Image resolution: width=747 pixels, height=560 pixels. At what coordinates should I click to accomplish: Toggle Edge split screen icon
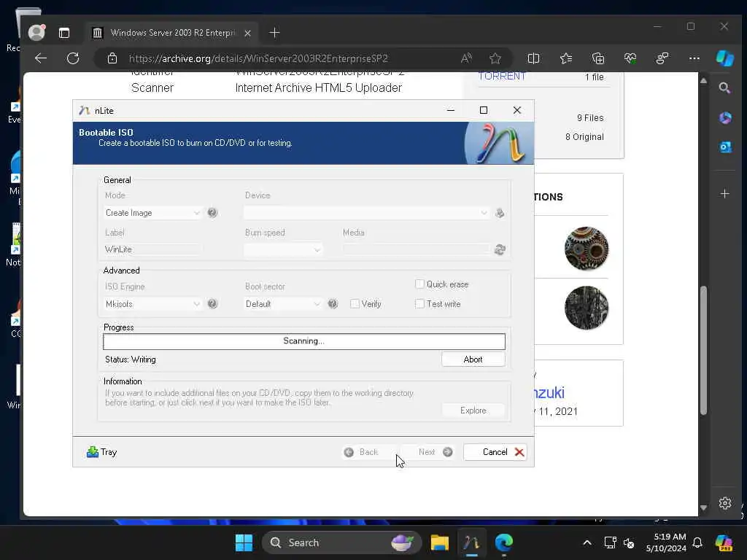tap(533, 58)
